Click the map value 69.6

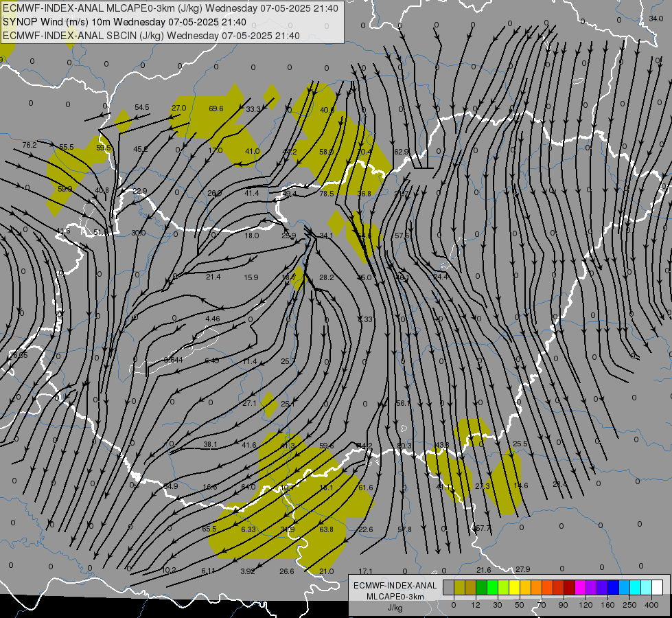pos(216,108)
